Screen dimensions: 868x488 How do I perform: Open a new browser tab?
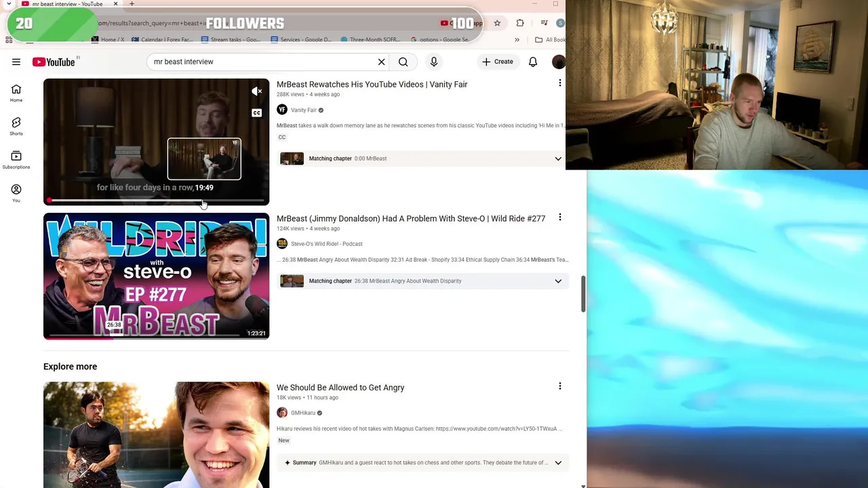coord(132,4)
